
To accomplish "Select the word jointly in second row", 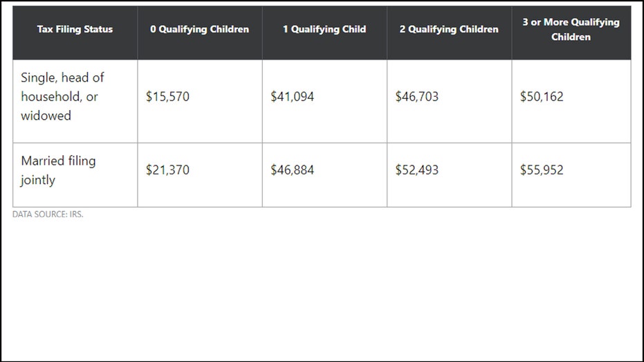I will [38, 180].
